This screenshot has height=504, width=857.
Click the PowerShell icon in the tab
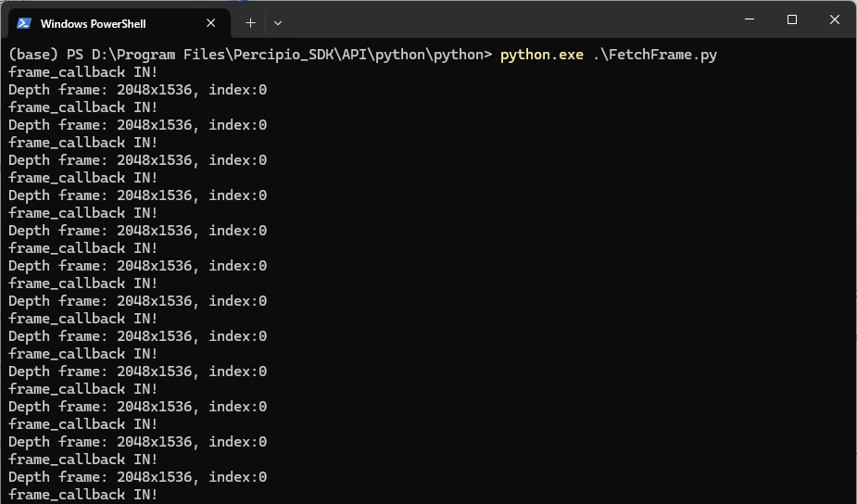click(24, 23)
